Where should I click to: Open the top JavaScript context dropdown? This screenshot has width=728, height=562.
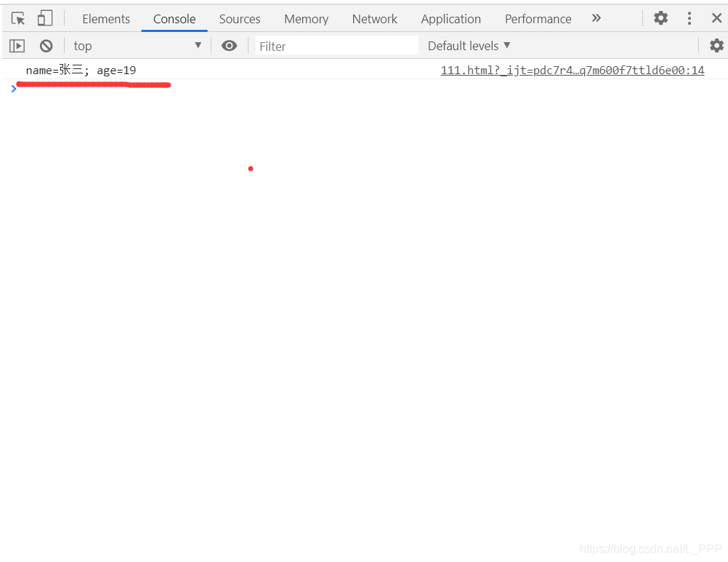pyautogui.click(x=137, y=46)
